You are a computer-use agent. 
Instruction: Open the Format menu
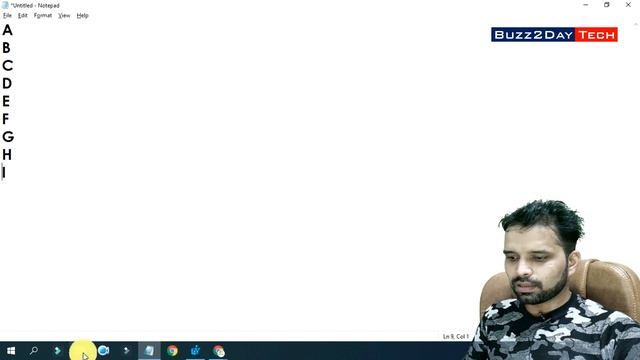point(43,16)
